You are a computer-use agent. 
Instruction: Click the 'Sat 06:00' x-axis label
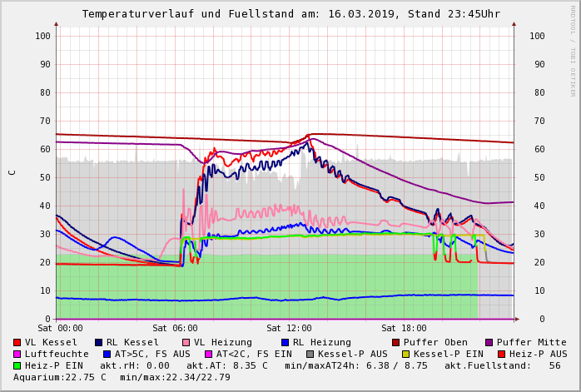(175, 328)
